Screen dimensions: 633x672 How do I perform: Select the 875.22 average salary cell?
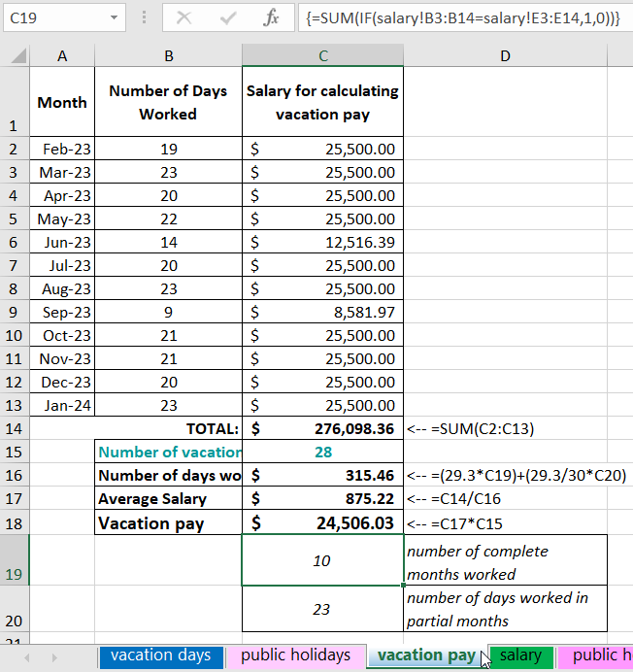coord(322,498)
